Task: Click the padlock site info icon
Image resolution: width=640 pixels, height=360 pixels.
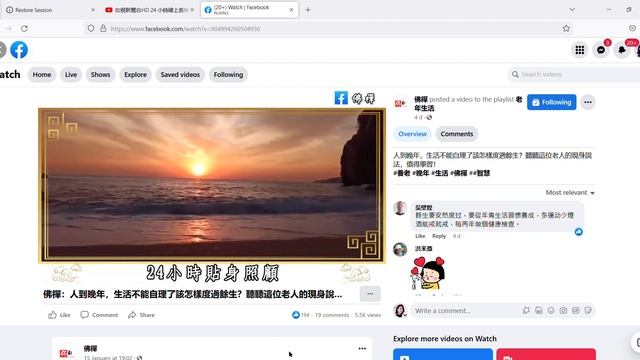Action: [x=103, y=29]
